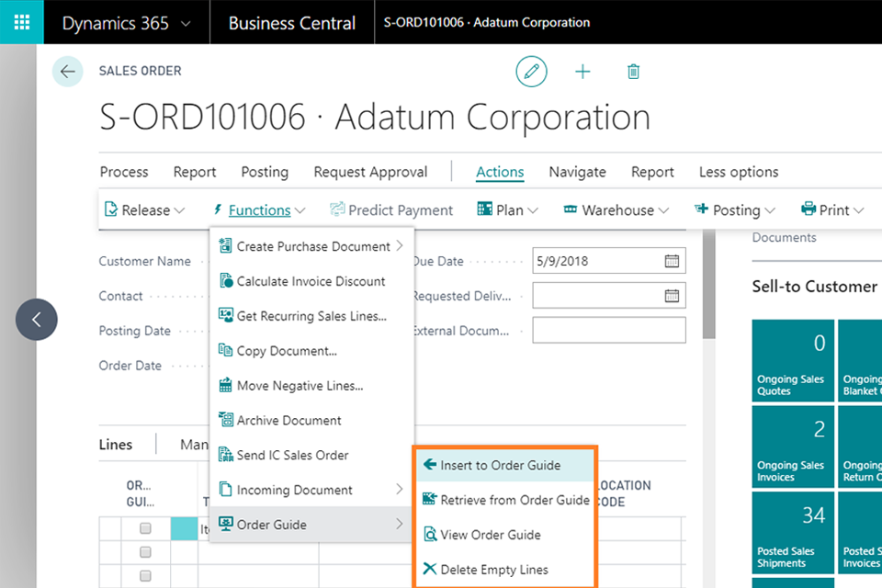Click the vertical scrollbar beside the form

click(708, 284)
